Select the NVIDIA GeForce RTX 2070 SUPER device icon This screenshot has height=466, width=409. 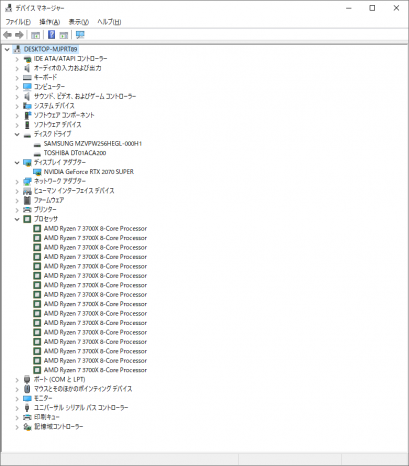37,172
